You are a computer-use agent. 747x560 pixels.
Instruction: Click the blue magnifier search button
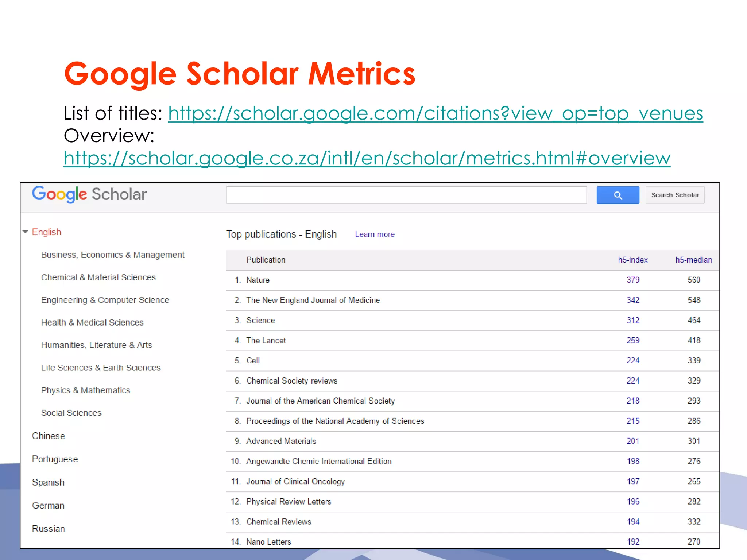pyautogui.click(x=618, y=195)
